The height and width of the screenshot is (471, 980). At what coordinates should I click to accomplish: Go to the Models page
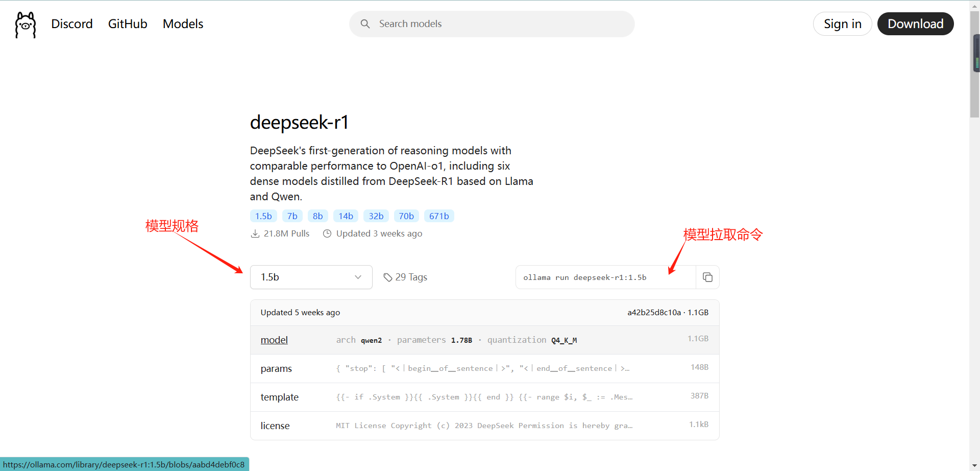point(183,24)
